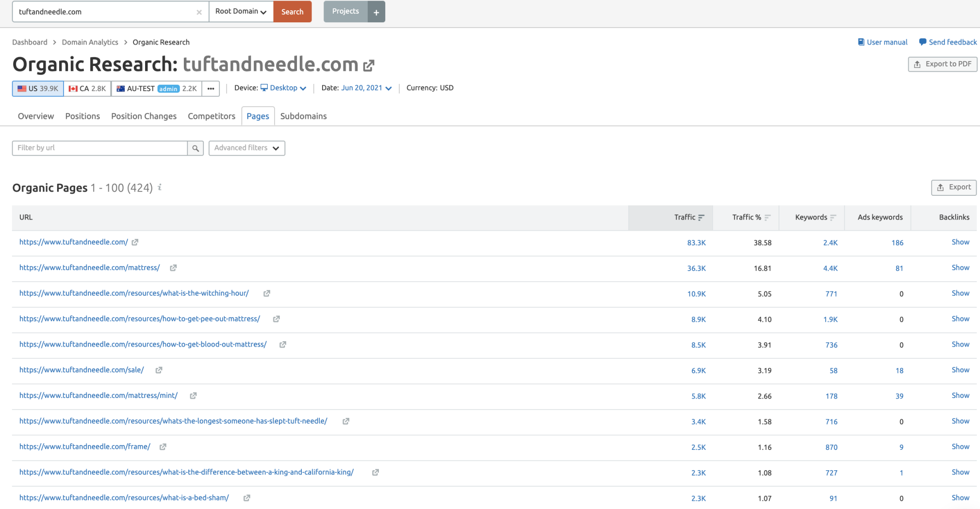Open the Device selector showing Desktop
980x509 pixels.
click(284, 88)
